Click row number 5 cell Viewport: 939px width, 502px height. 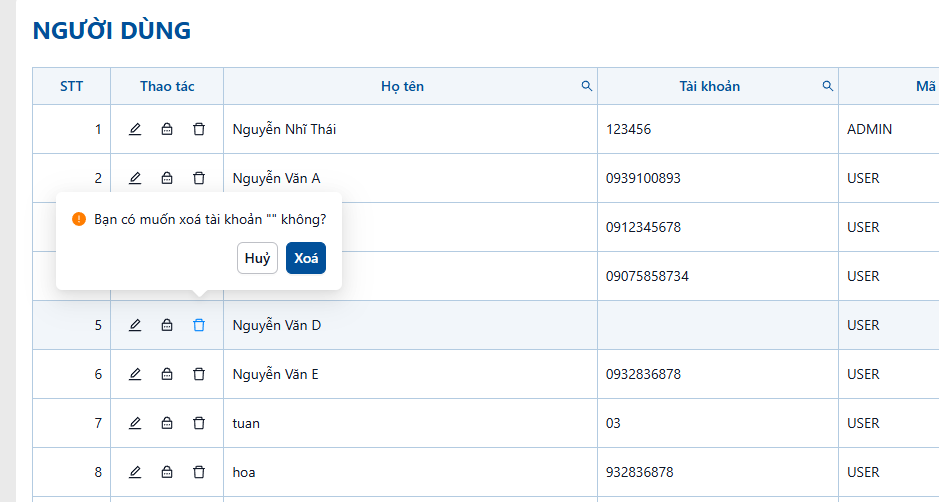pyautogui.click(x=72, y=325)
